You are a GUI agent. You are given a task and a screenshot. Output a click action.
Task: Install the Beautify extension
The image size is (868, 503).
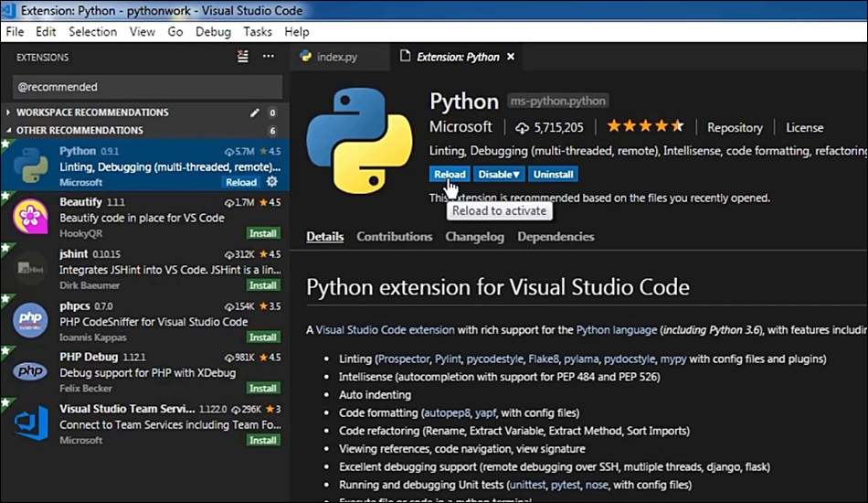263,233
